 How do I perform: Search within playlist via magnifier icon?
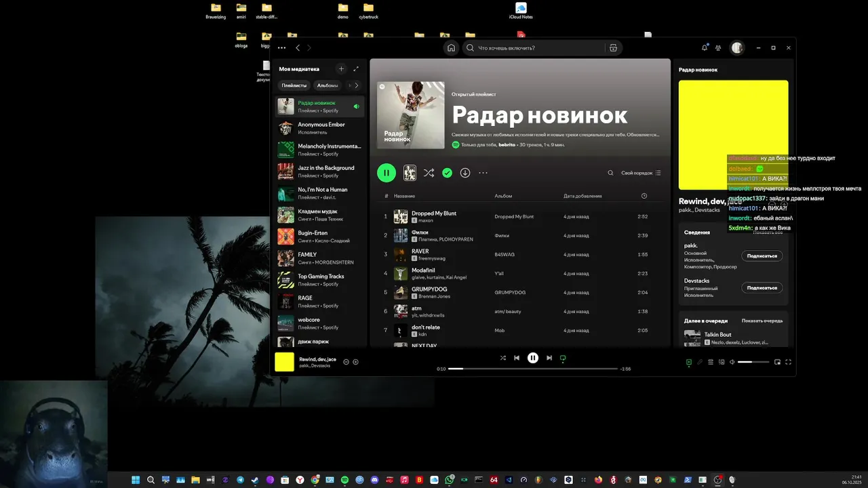point(610,173)
